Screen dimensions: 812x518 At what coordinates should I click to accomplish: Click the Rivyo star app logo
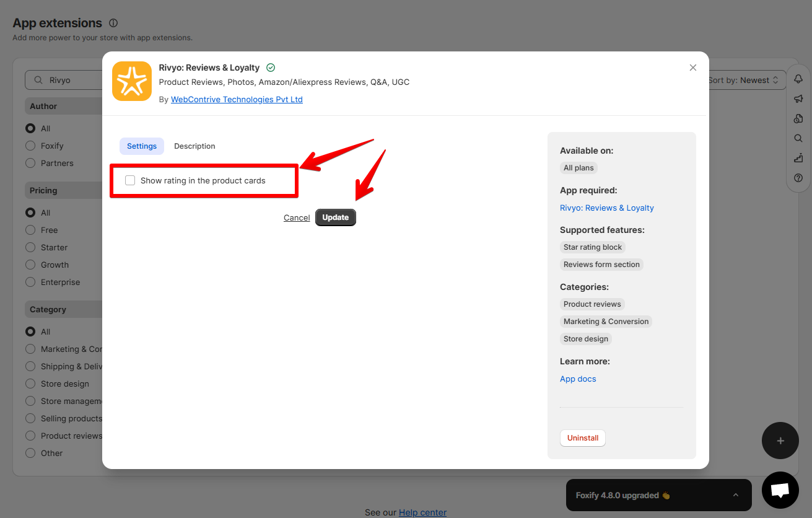point(132,81)
